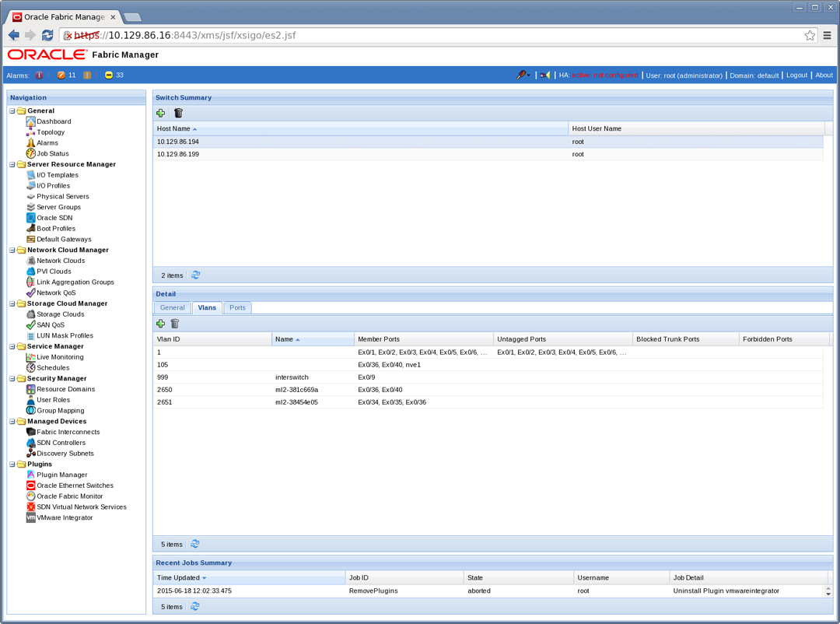
Task: Collapse the General tree folder
Action: coord(12,111)
